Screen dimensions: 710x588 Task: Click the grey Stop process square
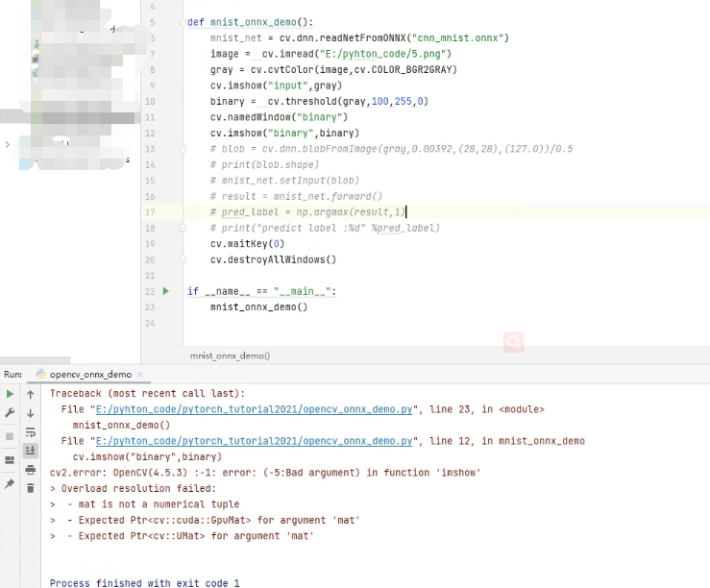[10, 436]
